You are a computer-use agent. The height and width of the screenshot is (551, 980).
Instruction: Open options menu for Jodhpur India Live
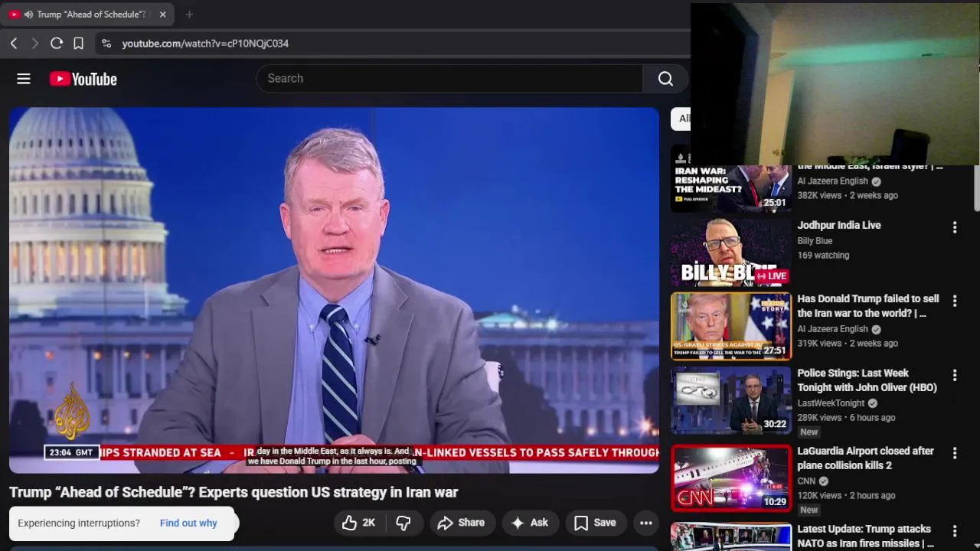click(955, 227)
